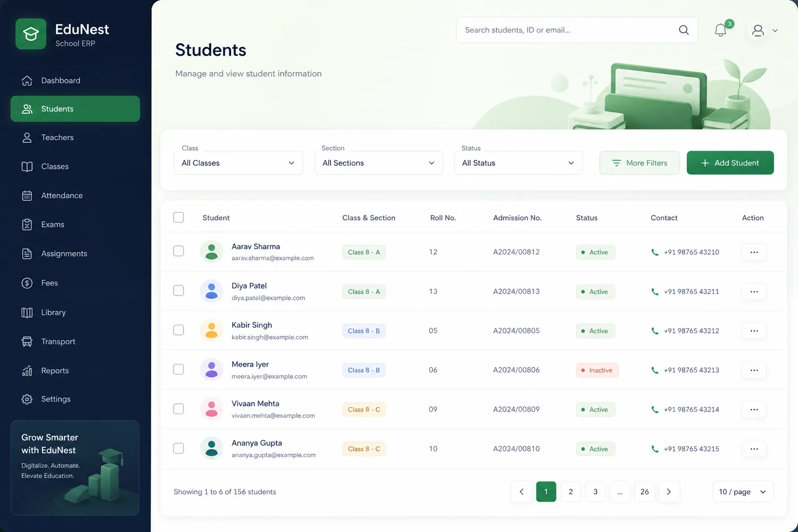
Task: Click the More Filters button
Action: 640,163
